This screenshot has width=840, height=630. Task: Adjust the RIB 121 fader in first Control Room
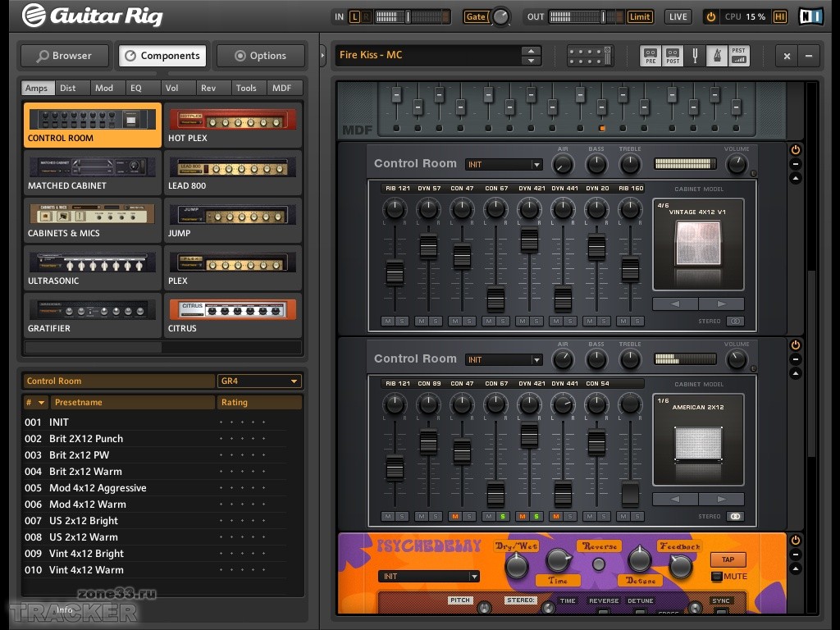pyautogui.click(x=395, y=272)
